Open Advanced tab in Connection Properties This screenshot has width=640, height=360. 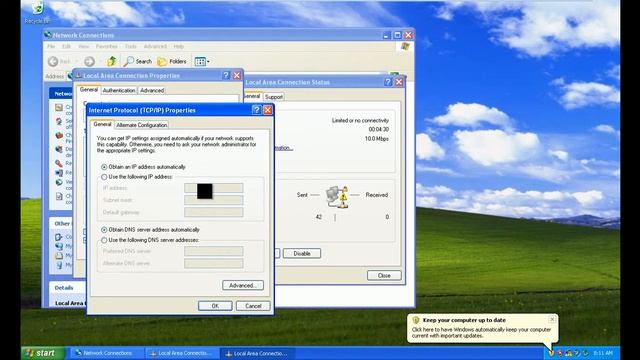[x=152, y=90]
